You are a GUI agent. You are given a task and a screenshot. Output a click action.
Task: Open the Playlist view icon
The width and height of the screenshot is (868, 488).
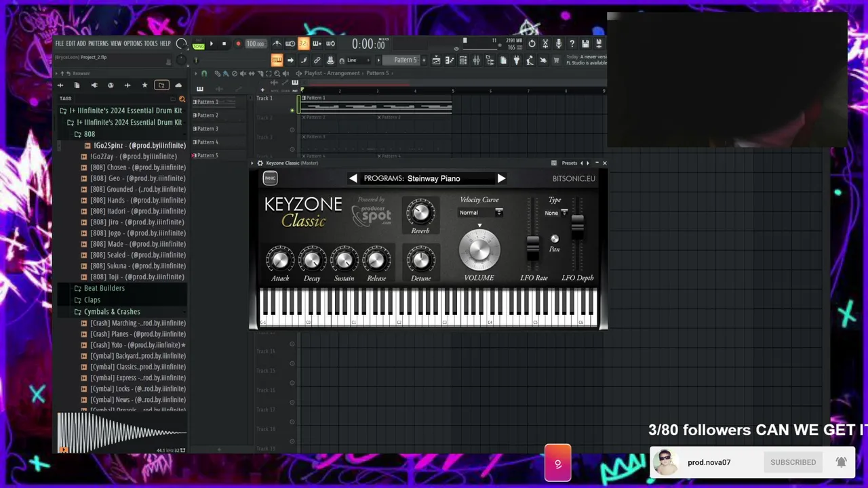coord(436,60)
